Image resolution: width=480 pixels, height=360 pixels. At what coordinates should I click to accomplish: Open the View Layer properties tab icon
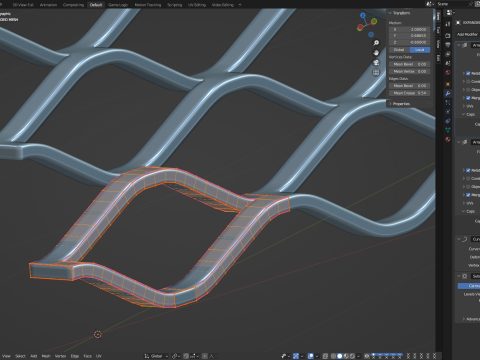(x=448, y=54)
